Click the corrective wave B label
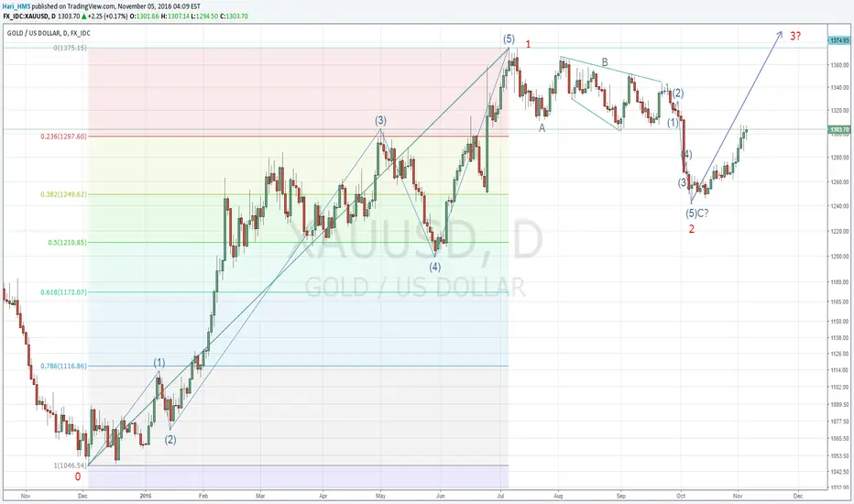 click(x=605, y=62)
